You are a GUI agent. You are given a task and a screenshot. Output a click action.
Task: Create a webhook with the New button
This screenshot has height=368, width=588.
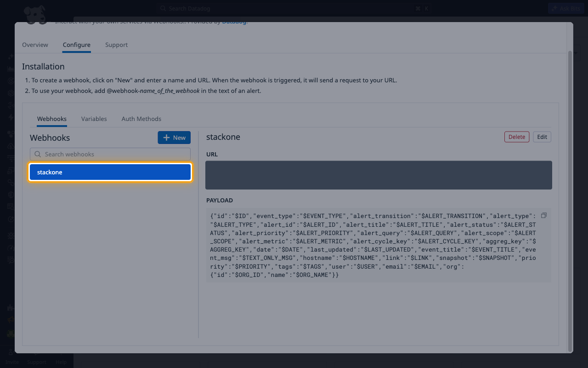coord(174,138)
